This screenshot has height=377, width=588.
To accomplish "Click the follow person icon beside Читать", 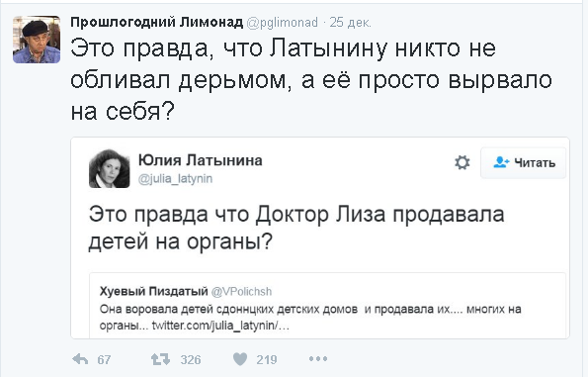I will tap(501, 162).
